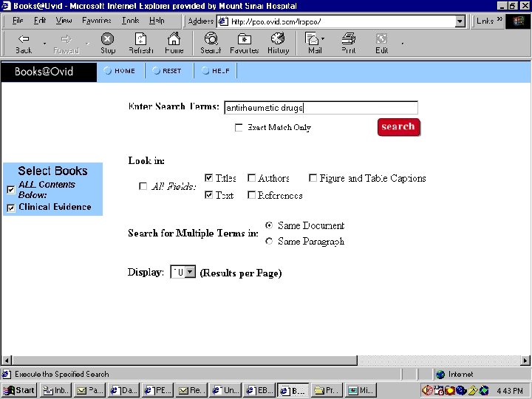Check Figure and Table Captions checkbox
Screen dimensions: 532x399
[313, 178]
